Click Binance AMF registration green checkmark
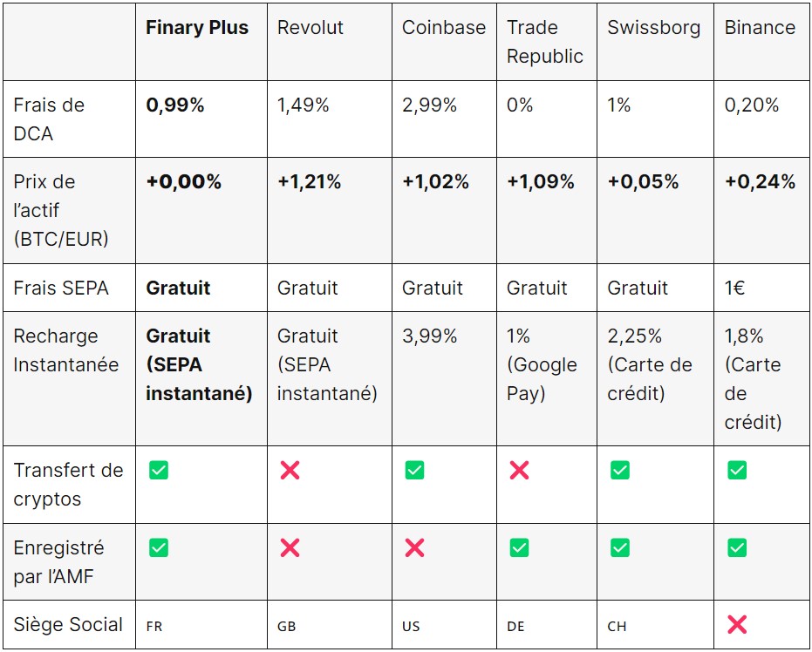 click(x=737, y=548)
